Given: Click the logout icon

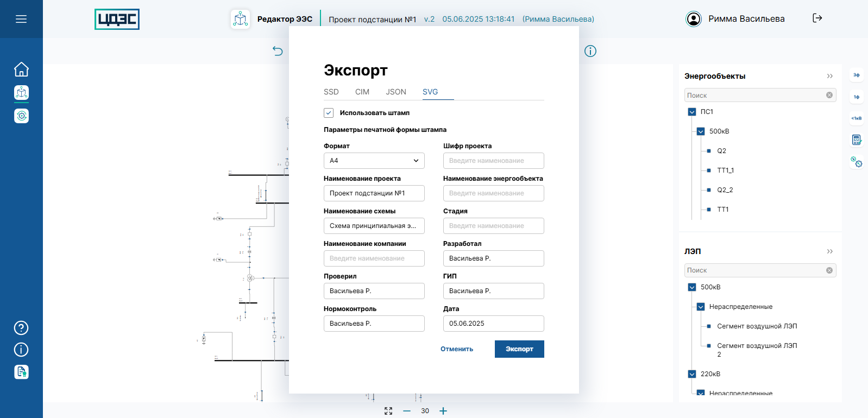Looking at the screenshot, I should tap(817, 18).
